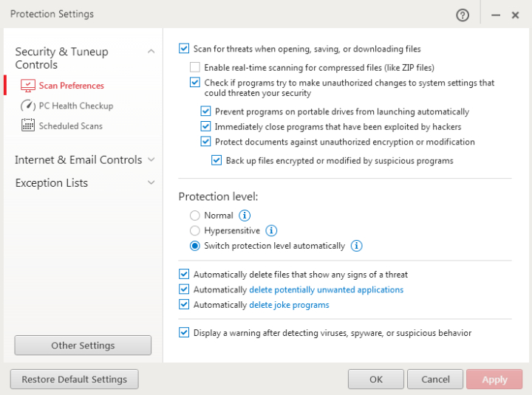Screen dimensions: 532x395
Task: Open Scheduled Scans page
Action: point(71,126)
